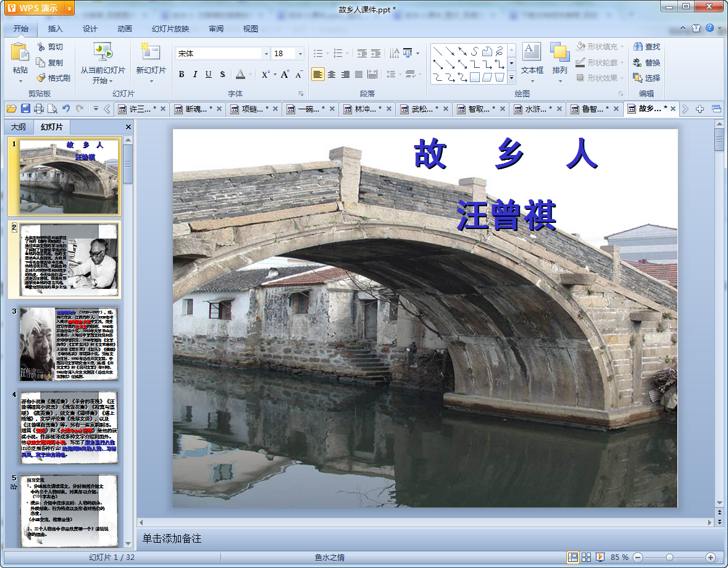Decrease font size with smaller A icon
728x568 pixels.
coord(299,74)
